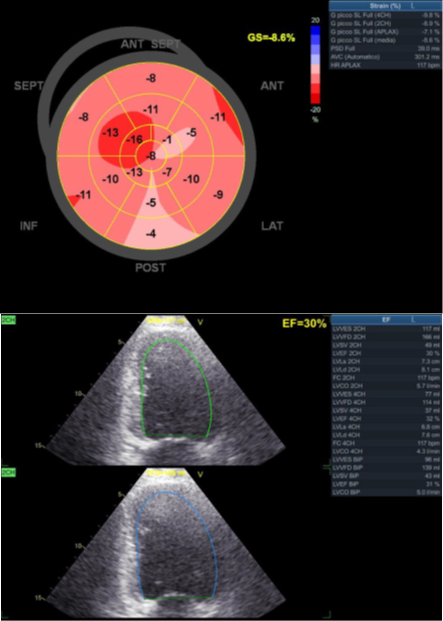Select the PSD Full row

click(386, 48)
